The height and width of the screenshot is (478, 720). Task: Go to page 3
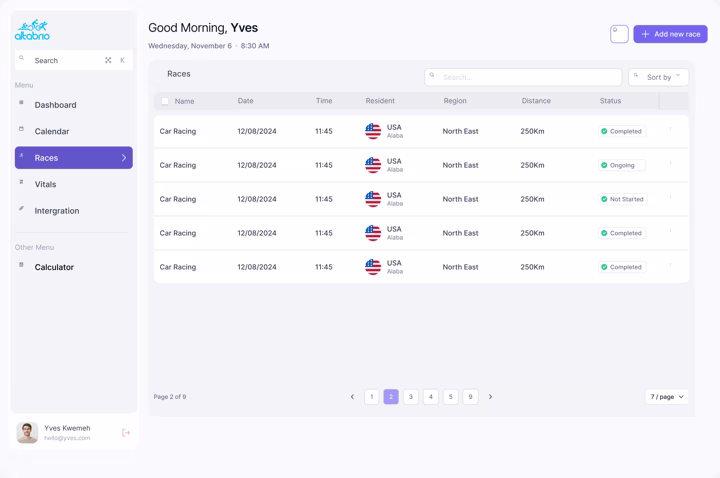[x=411, y=397]
